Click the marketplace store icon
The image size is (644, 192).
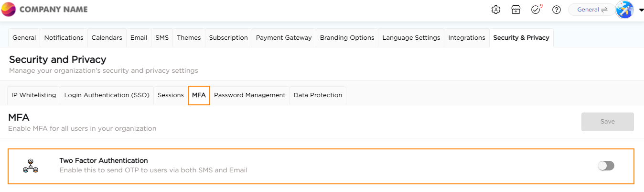pyautogui.click(x=515, y=10)
